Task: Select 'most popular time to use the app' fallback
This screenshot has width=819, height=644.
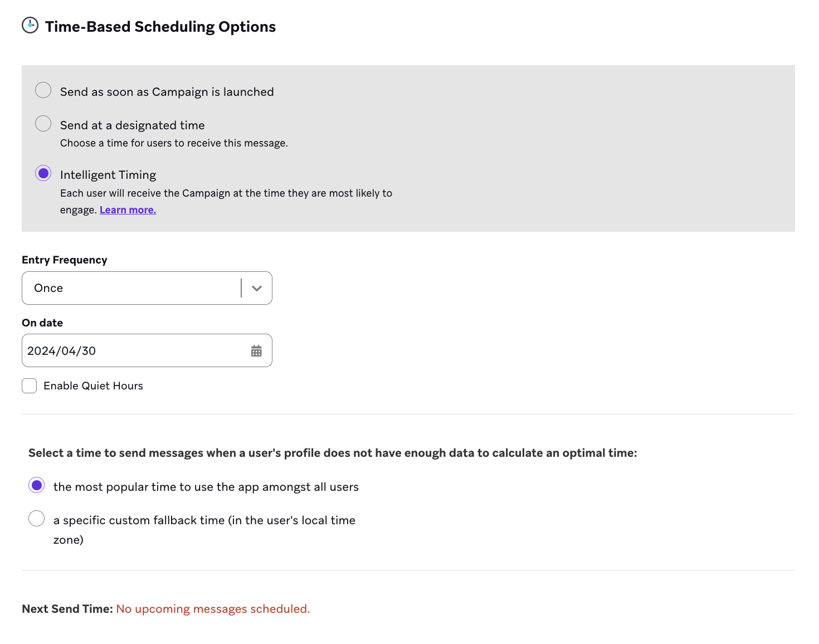Action: click(x=36, y=485)
